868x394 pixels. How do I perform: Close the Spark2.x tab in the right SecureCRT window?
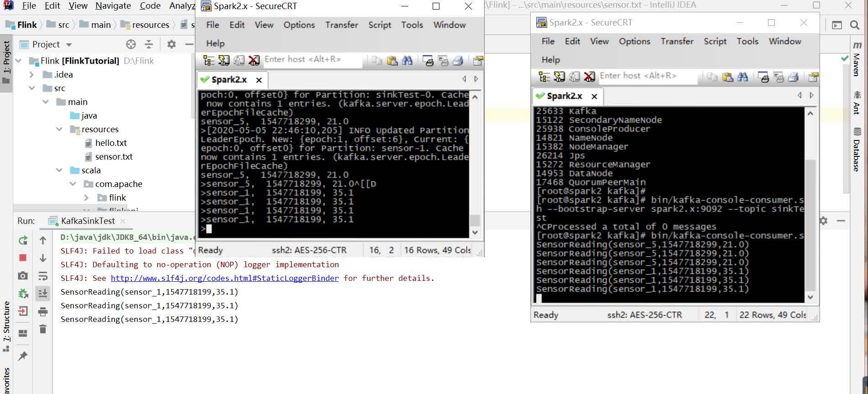[594, 96]
